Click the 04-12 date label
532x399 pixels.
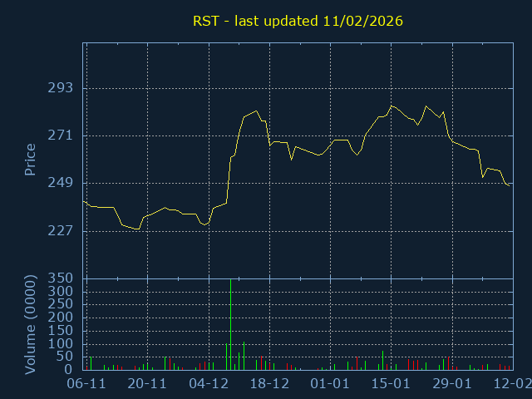[209, 384]
